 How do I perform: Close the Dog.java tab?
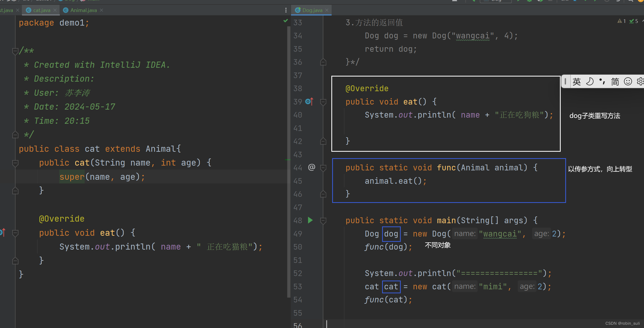tap(327, 10)
